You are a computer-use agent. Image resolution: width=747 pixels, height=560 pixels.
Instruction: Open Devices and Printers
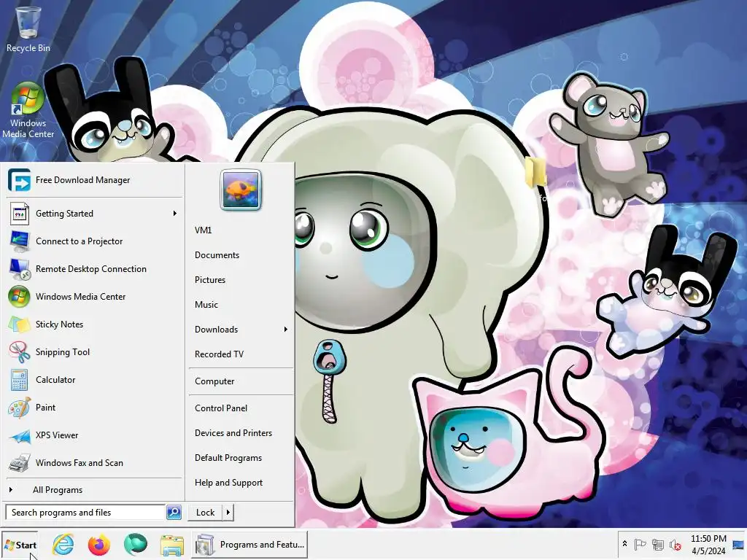click(233, 433)
